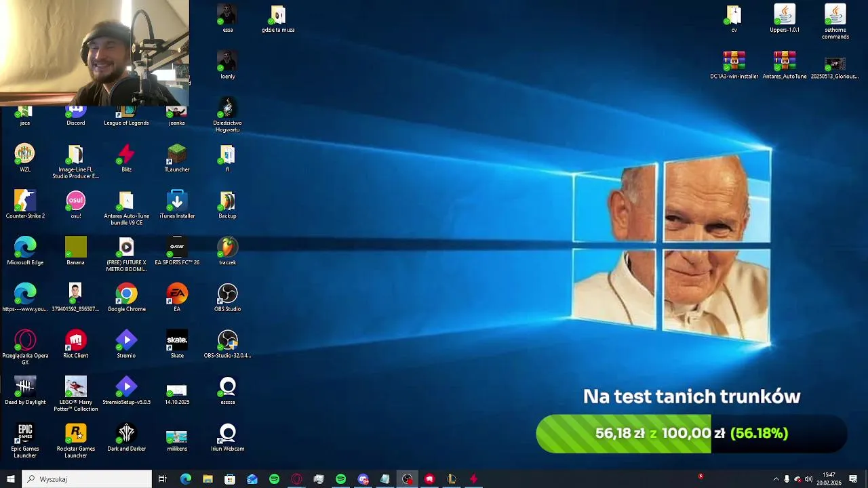Select the milikens image file
Viewport: 868px width, 488px height.
pos(177,441)
